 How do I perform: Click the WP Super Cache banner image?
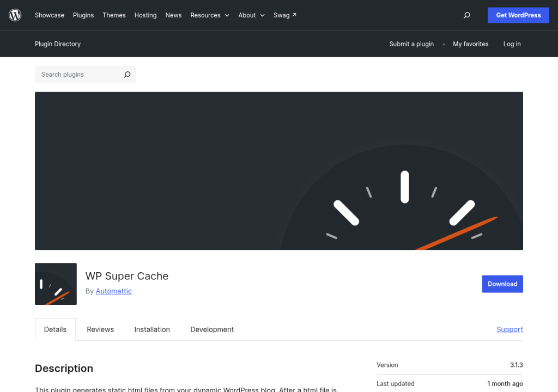pyautogui.click(x=279, y=171)
